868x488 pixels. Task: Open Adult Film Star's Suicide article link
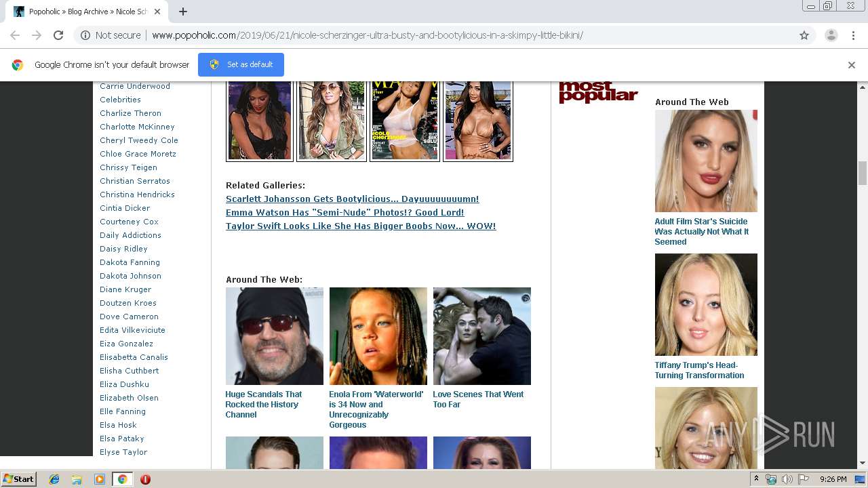click(x=701, y=231)
